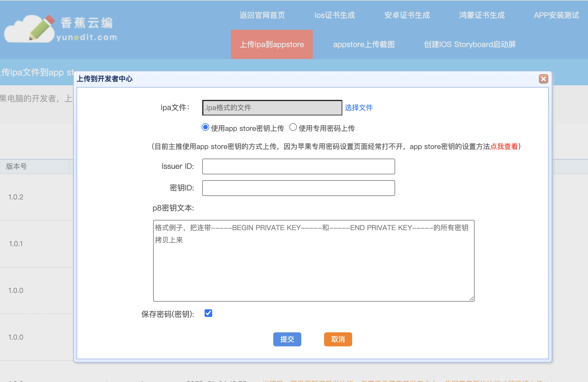Go to ios证书生成 menu item
Screen dimensions: 588x382
pyautogui.click(x=334, y=15)
